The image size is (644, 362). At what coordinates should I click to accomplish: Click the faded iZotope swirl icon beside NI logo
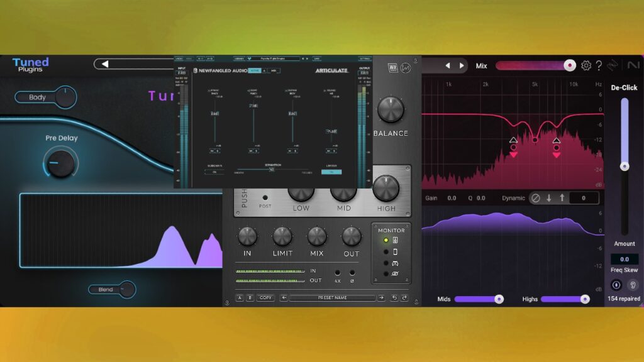pos(613,65)
